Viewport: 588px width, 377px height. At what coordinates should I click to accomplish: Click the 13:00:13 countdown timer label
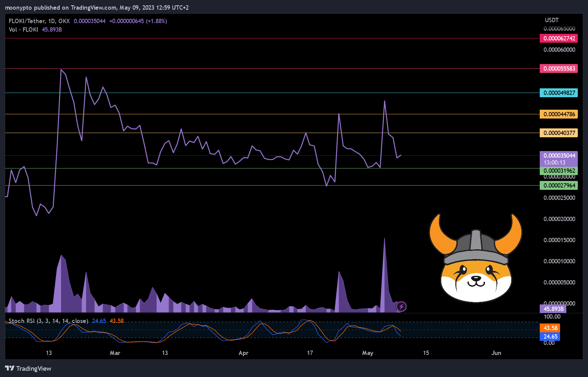(554, 163)
